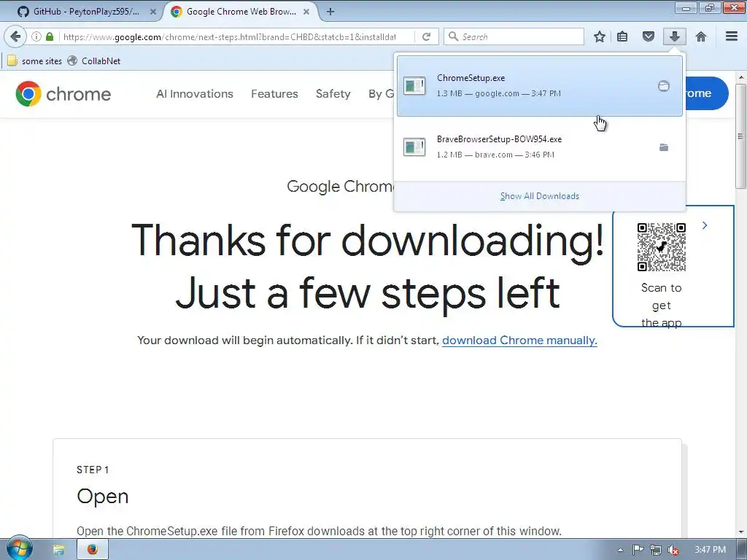
Task: Click the QR code for the app
Action: pos(661,247)
